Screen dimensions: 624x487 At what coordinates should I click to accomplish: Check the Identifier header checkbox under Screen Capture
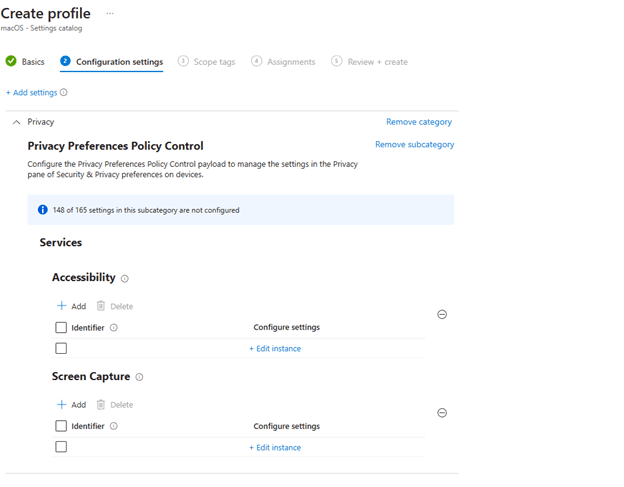click(x=61, y=426)
